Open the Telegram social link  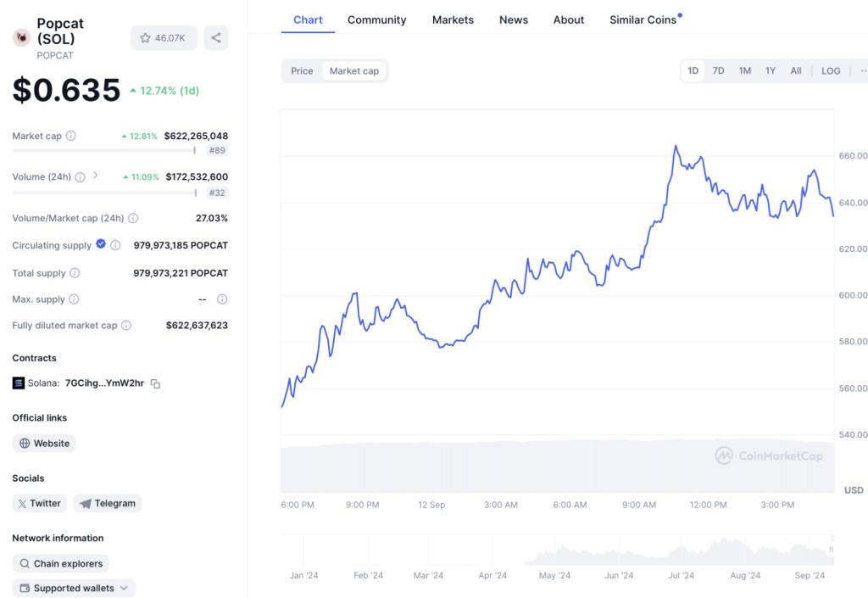(x=108, y=503)
